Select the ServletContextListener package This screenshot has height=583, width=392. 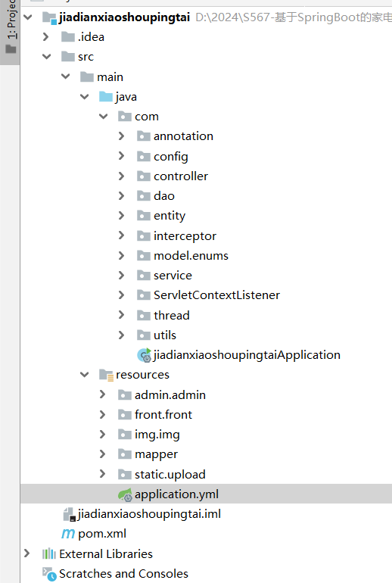pos(216,295)
